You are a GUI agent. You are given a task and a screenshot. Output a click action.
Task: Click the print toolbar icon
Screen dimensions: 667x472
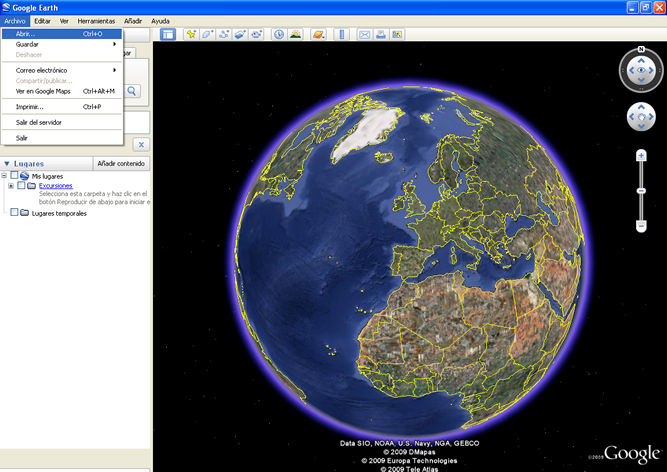pyautogui.click(x=381, y=34)
